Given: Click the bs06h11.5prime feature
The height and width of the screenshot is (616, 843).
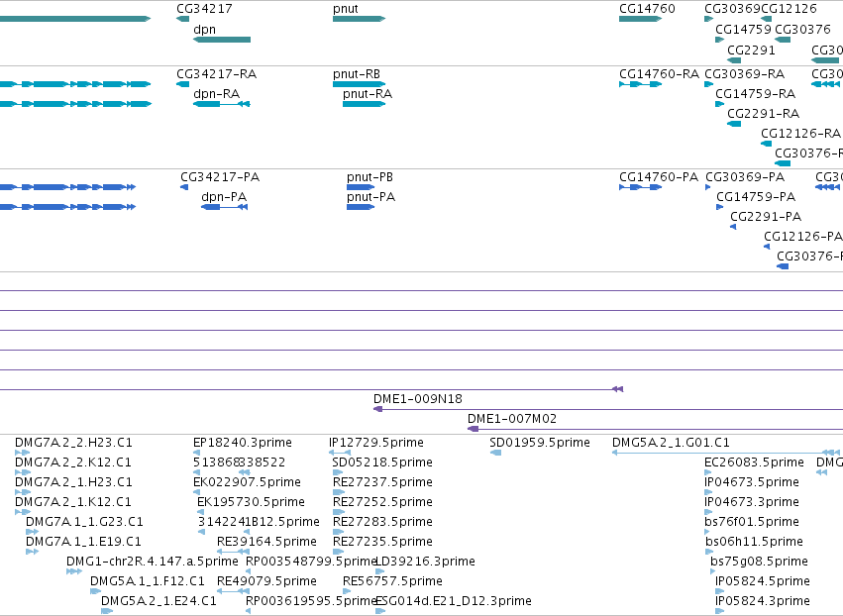Looking at the screenshot, I should pyautogui.click(x=708, y=552).
